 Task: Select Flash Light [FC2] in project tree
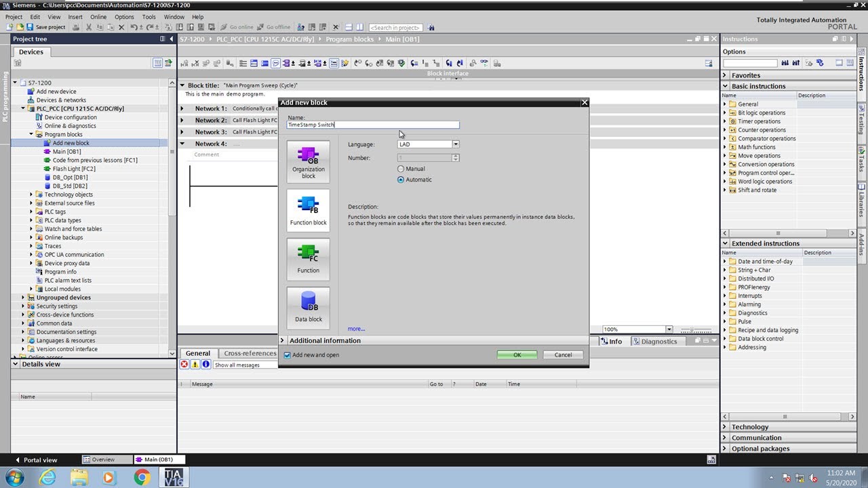(x=74, y=169)
